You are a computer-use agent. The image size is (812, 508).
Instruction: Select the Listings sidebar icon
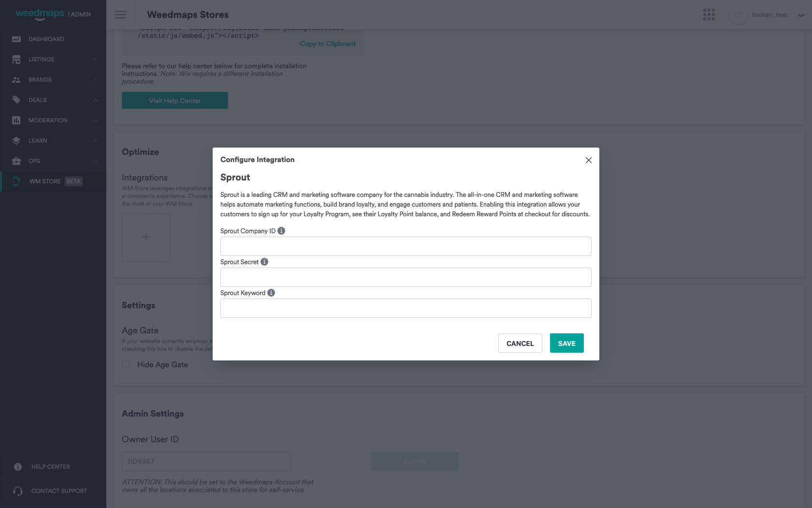pyautogui.click(x=16, y=59)
